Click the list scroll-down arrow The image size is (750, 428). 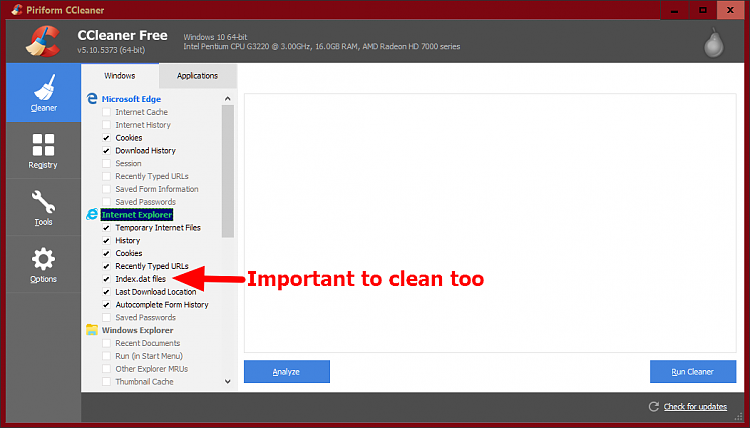(x=228, y=382)
